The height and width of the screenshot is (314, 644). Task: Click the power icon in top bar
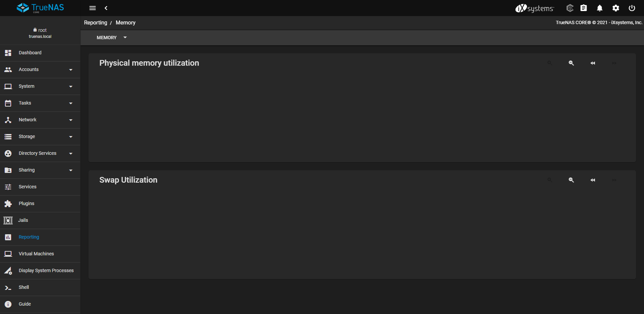[x=632, y=8]
